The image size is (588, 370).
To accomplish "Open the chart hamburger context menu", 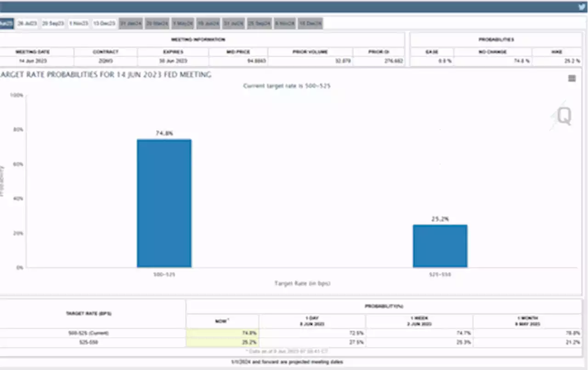I will [572, 79].
